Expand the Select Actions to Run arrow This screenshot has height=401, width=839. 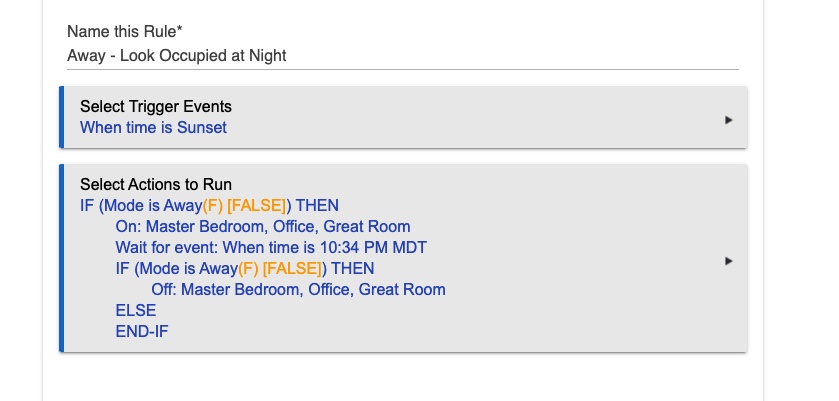click(728, 261)
